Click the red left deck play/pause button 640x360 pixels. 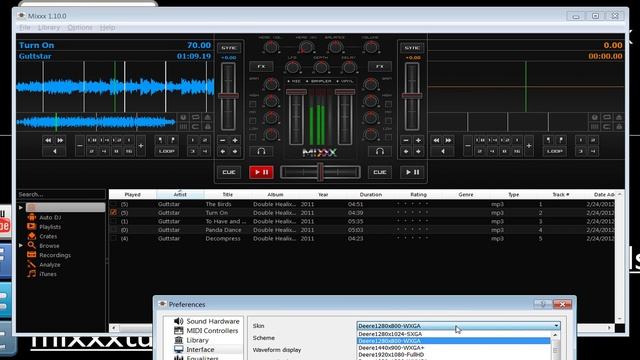(261, 172)
